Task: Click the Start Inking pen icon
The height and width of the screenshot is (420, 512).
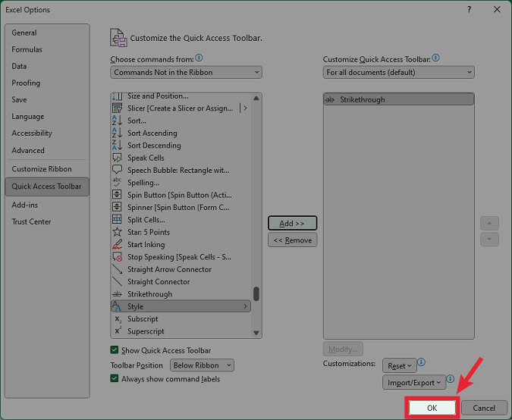Action: click(117, 245)
